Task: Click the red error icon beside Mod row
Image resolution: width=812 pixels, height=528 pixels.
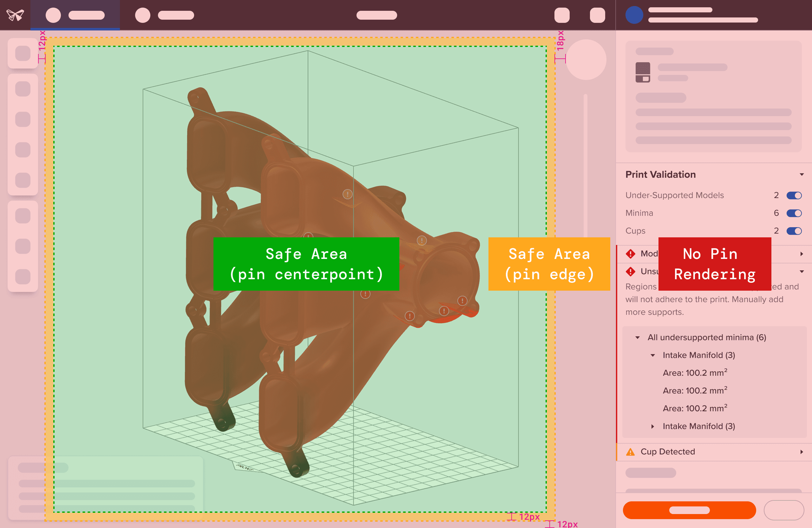Action: [630, 254]
